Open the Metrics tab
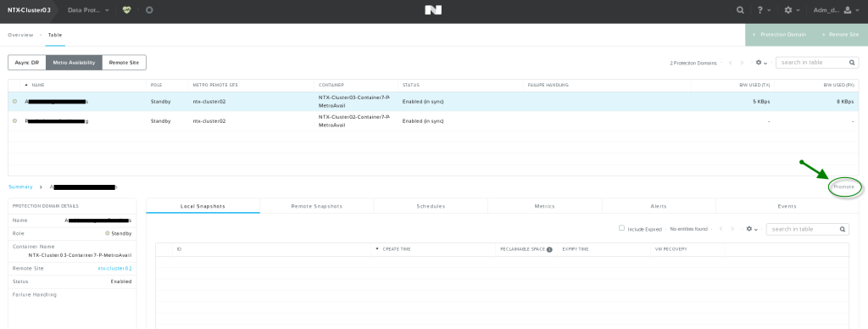Viewport: 868px width, 329px height. (x=545, y=206)
